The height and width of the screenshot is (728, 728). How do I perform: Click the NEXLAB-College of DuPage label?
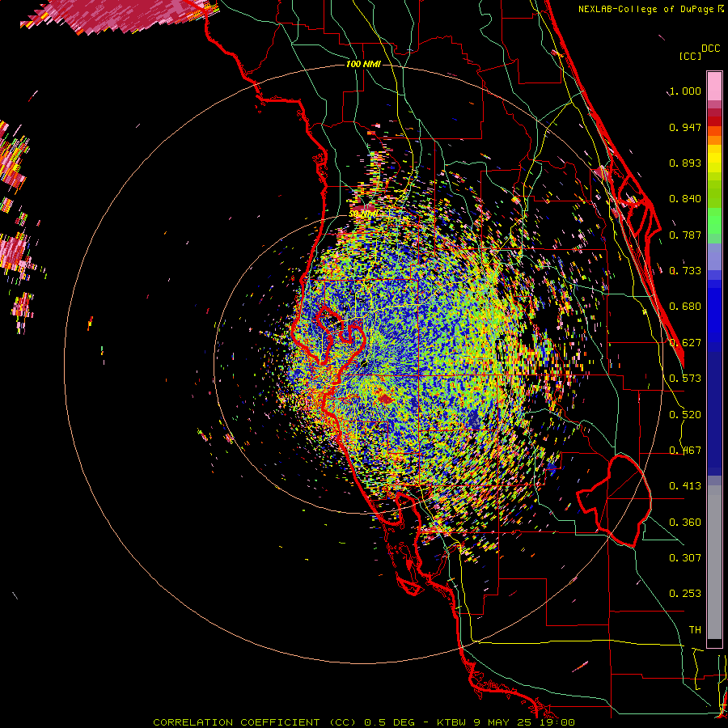(x=647, y=9)
